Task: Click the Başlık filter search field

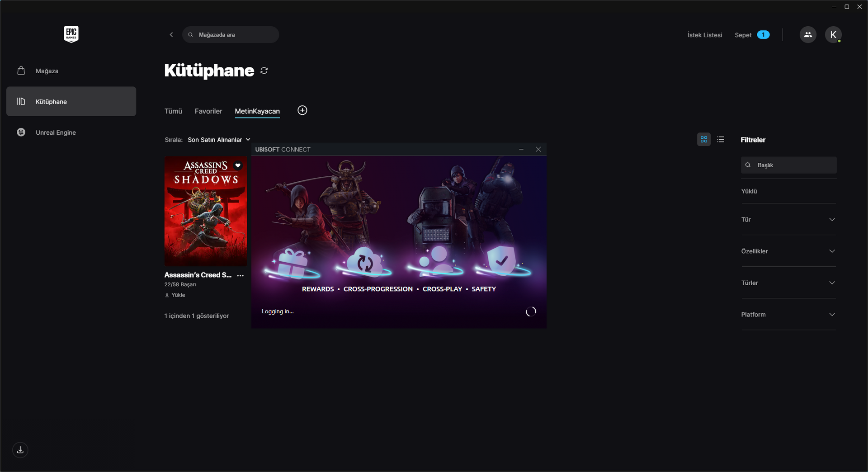Action: (x=789, y=165)
